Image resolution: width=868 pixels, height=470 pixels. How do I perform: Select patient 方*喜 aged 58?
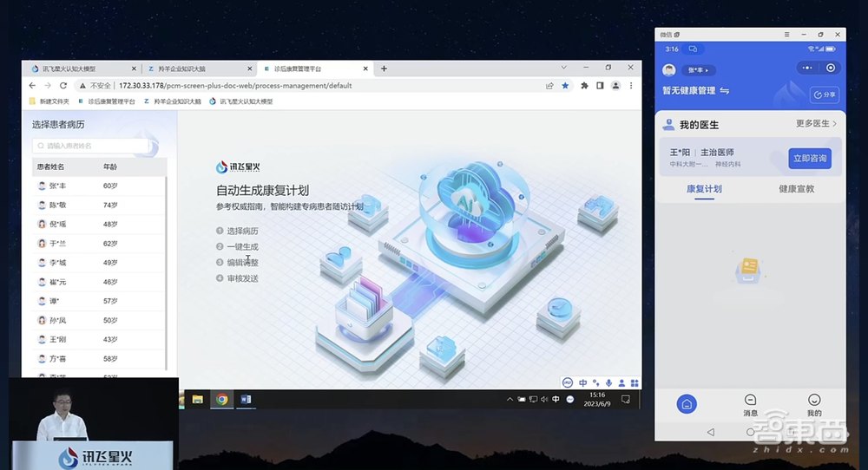tap(99, 359)
